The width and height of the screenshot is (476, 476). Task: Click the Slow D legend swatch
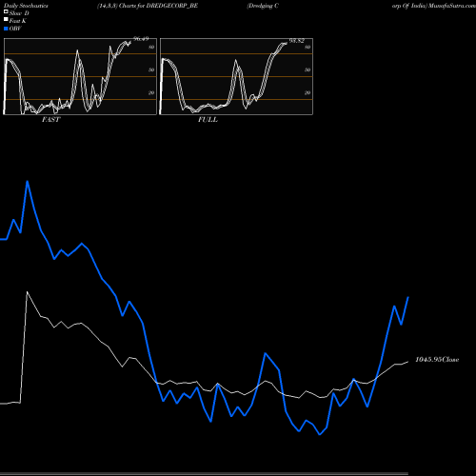(x=6, y=11)
